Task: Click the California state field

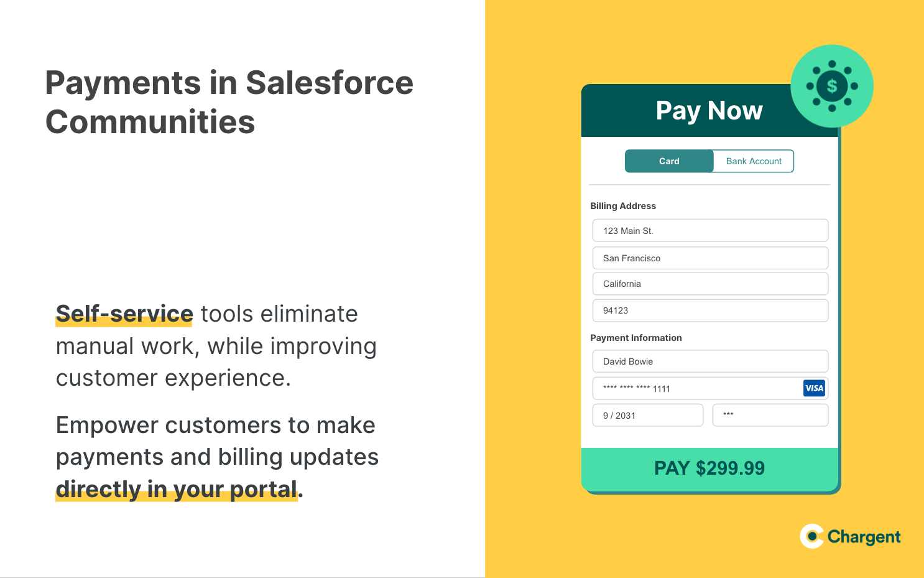Action: (710, 284)
